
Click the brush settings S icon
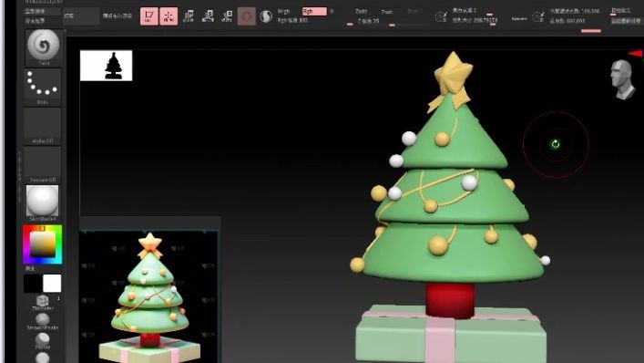(x=441, y=16)
